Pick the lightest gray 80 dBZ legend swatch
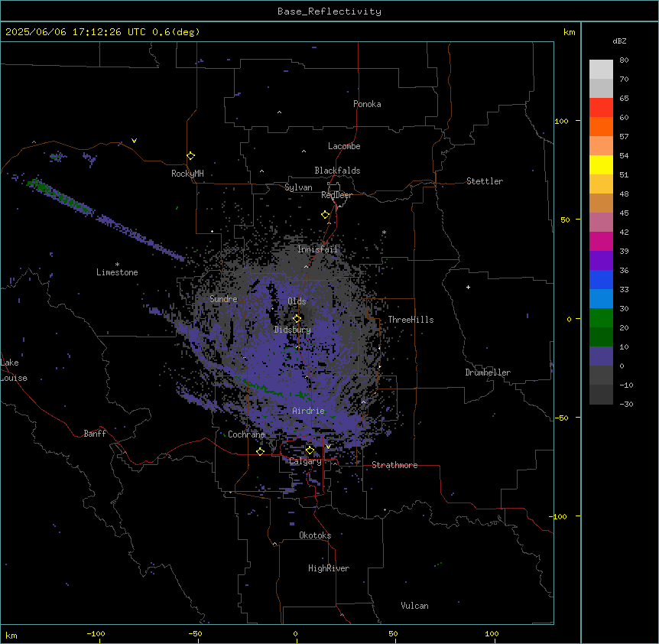 point(601,70)
